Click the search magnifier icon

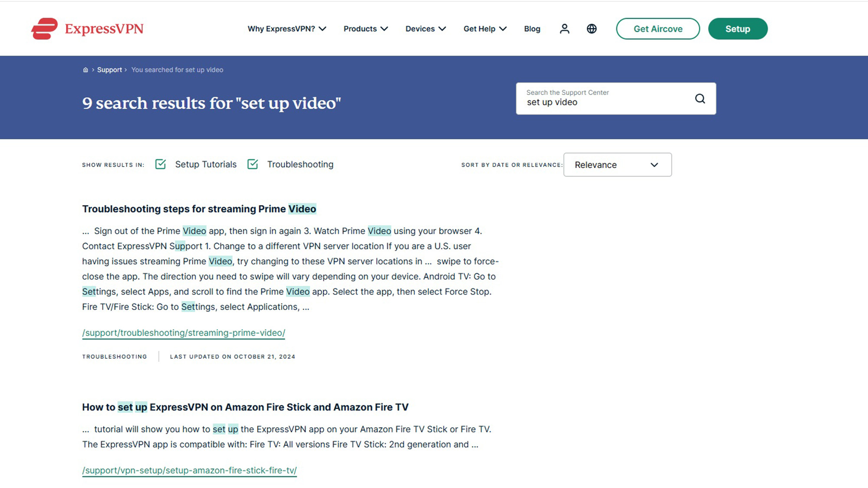click(700, 98)
